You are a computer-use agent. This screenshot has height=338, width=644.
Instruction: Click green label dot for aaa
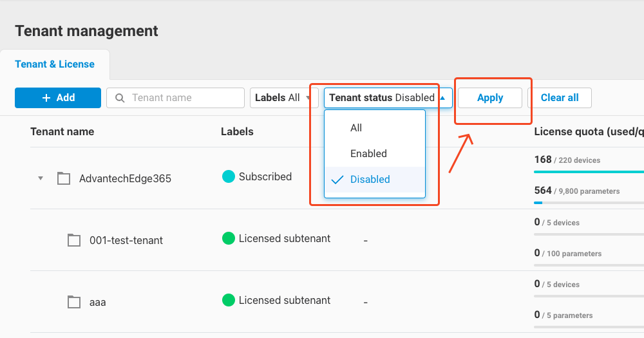(x=229, y=300)
